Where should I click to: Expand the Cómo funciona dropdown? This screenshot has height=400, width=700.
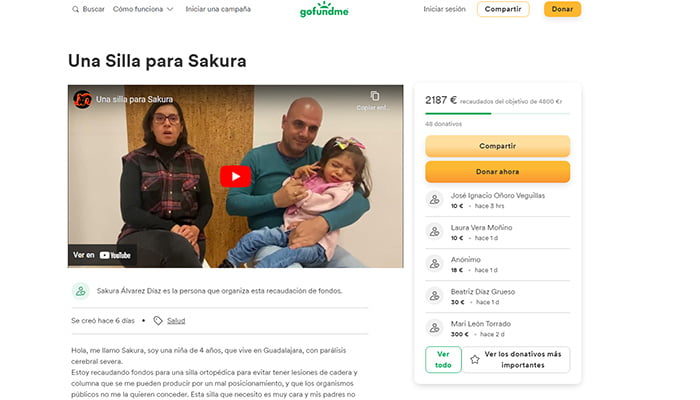pos(143,9)
